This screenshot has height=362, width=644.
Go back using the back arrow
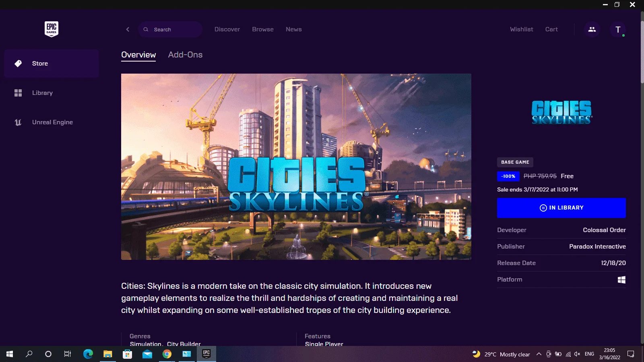point(128,29)
